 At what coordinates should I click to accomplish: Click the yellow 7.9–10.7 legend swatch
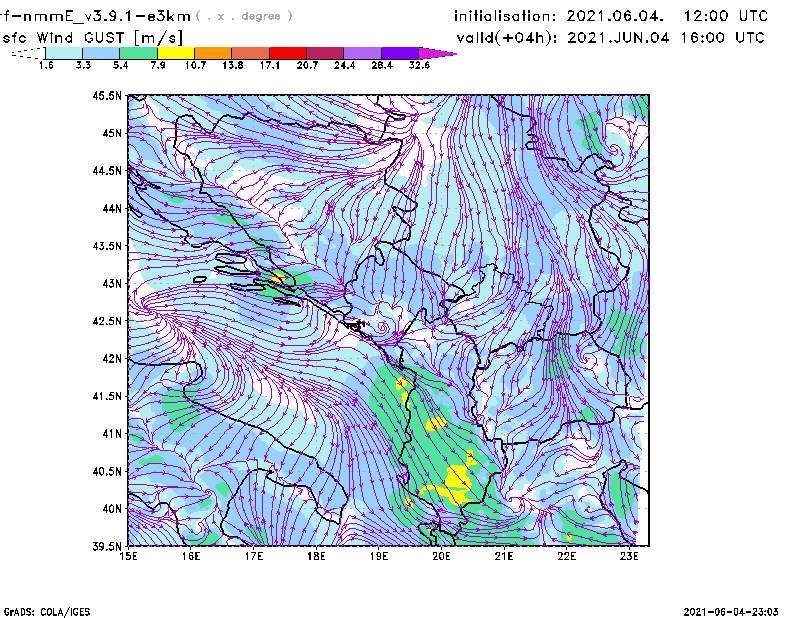[x=176, y=53]
